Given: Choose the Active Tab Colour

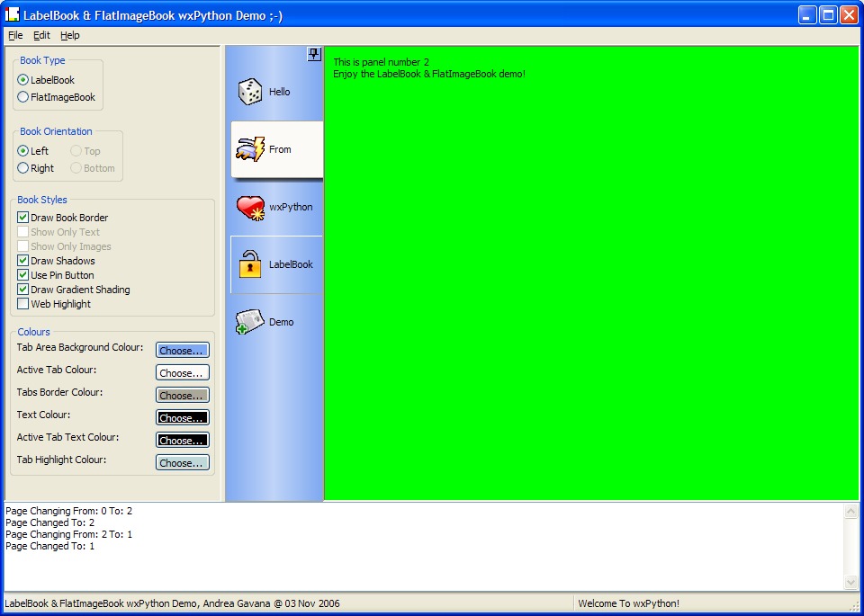Looking at the screenshot, I should pos(182,373).
